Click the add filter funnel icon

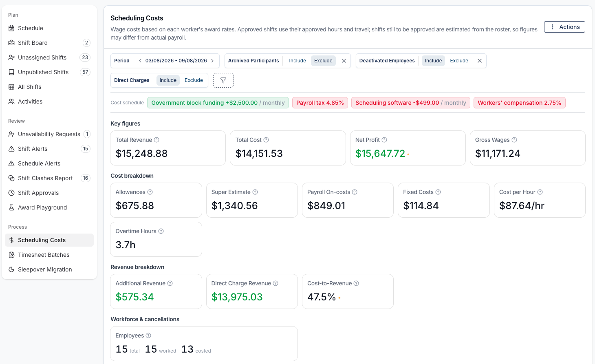pyautogui.click(x=223, y=80)
